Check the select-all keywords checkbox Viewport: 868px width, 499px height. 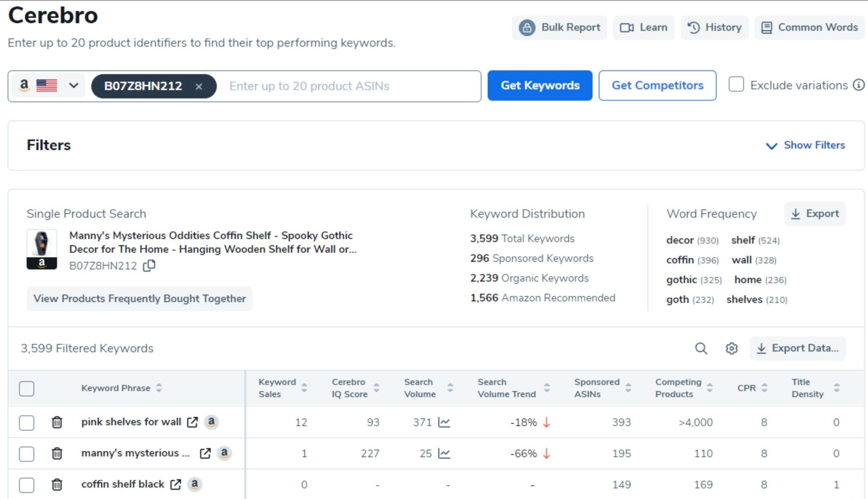point(27,388)
